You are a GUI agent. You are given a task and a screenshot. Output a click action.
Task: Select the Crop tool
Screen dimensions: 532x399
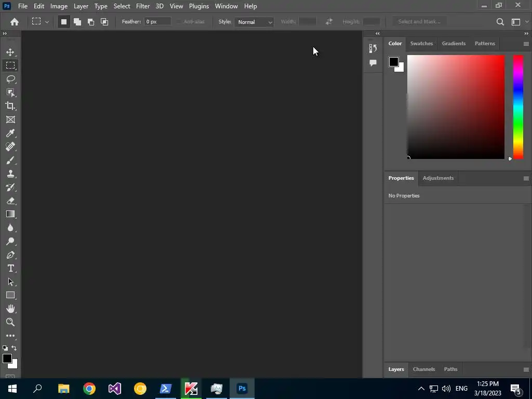(x=10, y=106)
